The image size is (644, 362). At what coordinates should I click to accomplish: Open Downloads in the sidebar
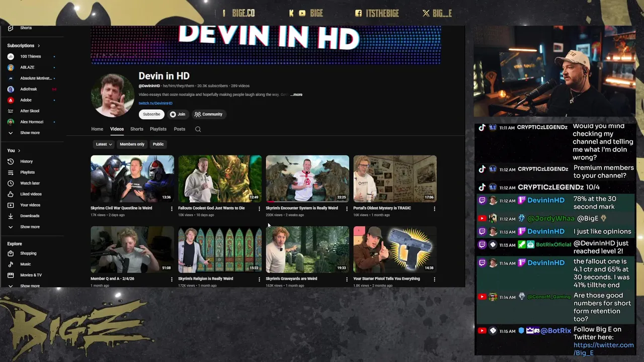point(29,216)
